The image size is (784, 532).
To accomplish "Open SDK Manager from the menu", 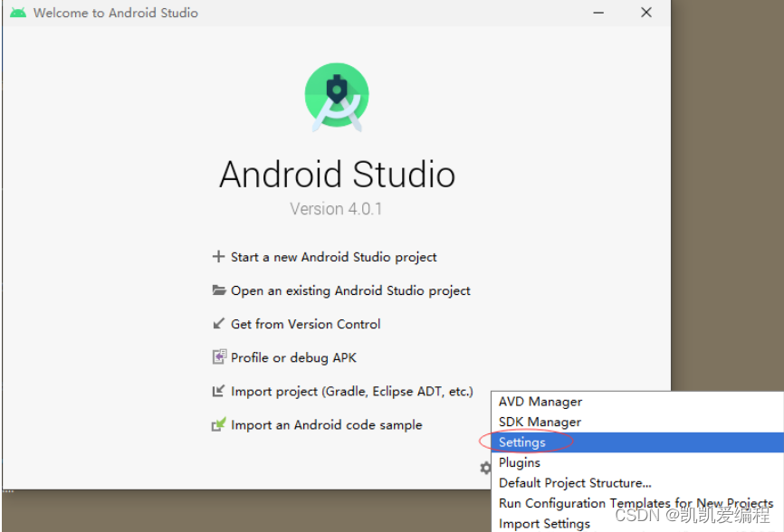I will [x=637, y=423].
